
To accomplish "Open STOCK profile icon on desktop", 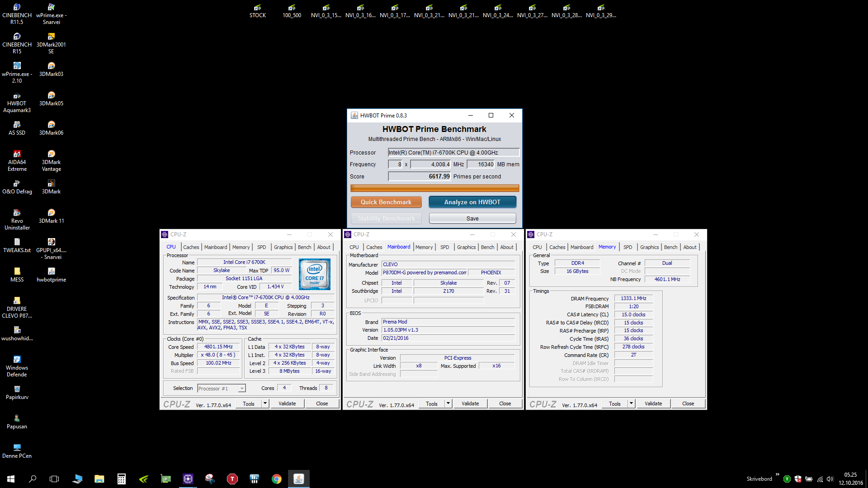I will click(258, 11).
